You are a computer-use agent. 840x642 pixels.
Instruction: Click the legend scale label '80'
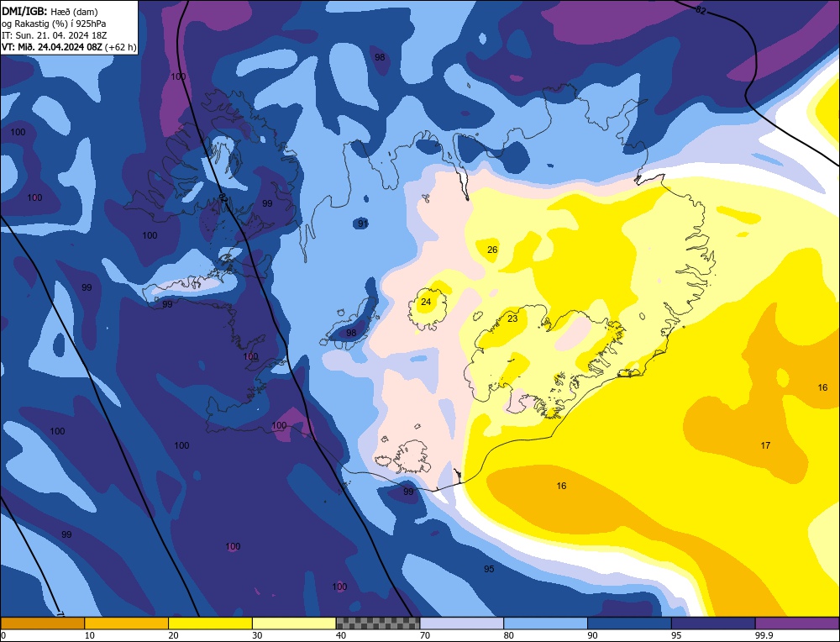coord(509,635)
